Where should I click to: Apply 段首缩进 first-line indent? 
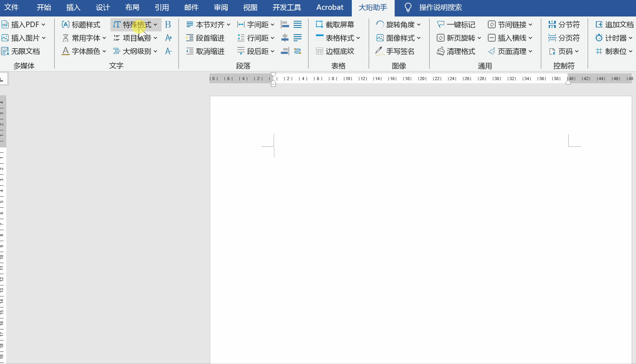click(205, 38)
